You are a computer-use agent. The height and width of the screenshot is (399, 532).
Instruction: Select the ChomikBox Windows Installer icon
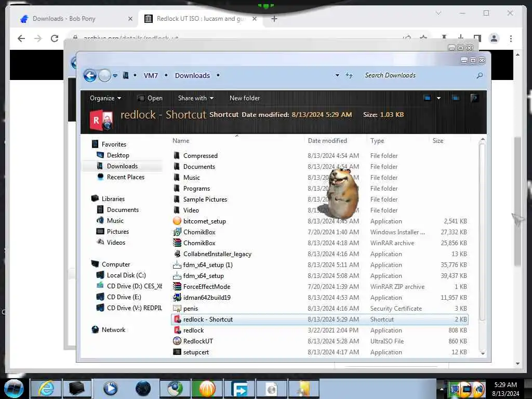tap(177, 232)
